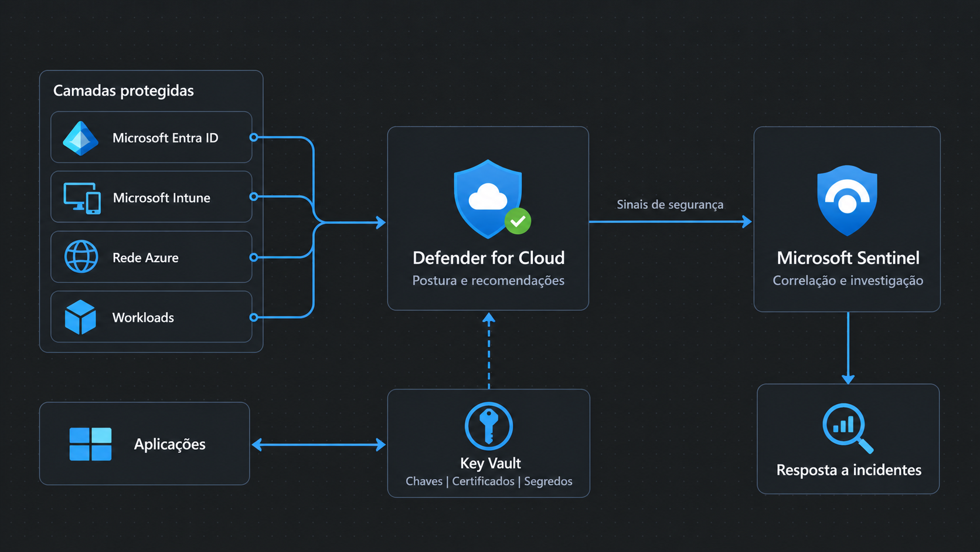The width and height of the screenshot is (980, 552).
Task: Click the connector port on Rede Azure
Action: point(254,258)
